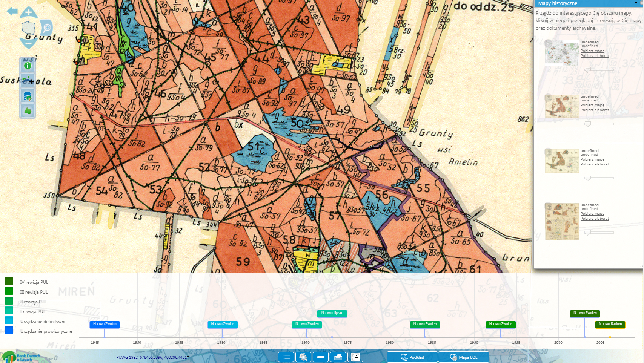
Task: Click the third historical map thumbnail
Action: point(562,161)
